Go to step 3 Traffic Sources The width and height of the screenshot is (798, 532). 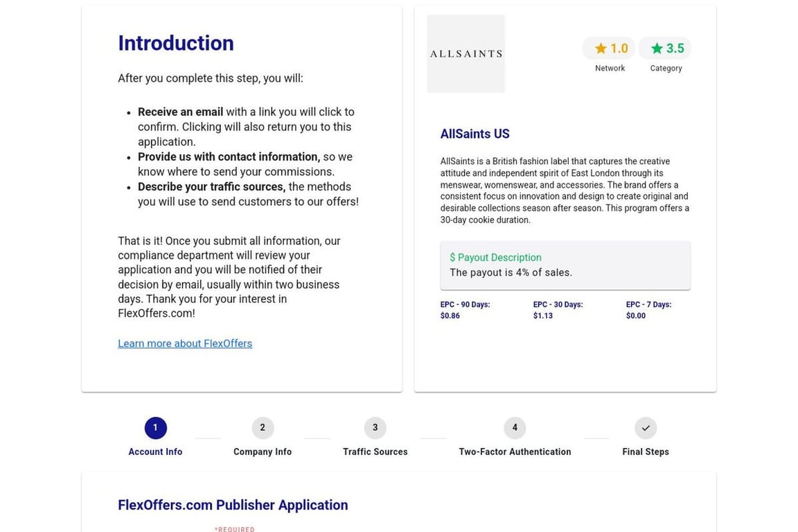[x=375, y=427]
